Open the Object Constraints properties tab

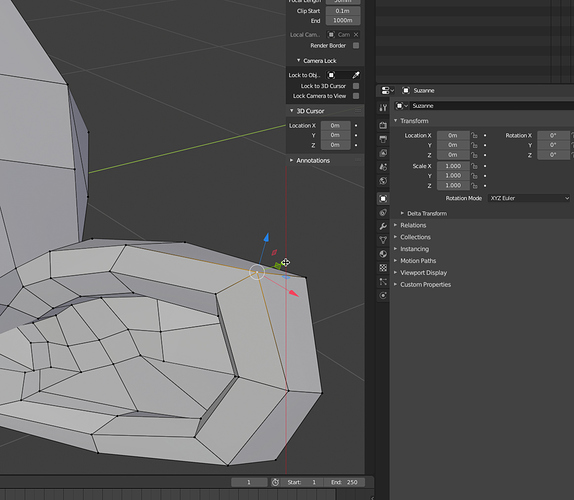point(383,213)
